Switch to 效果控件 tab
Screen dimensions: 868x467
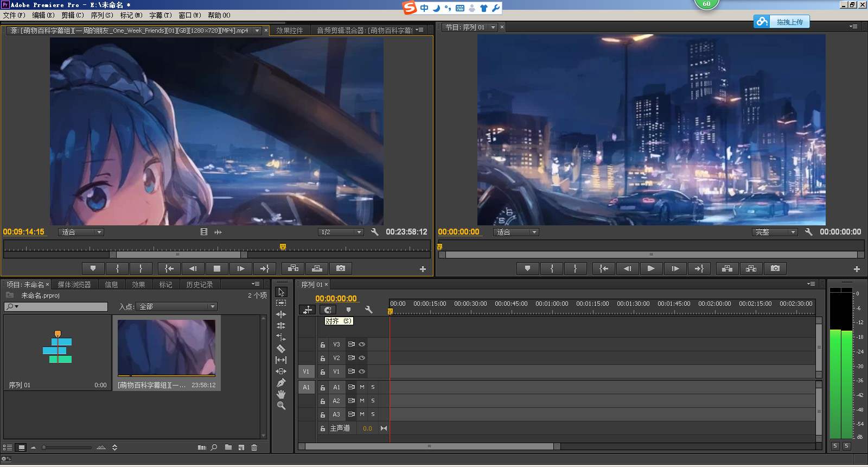[290, 30]
